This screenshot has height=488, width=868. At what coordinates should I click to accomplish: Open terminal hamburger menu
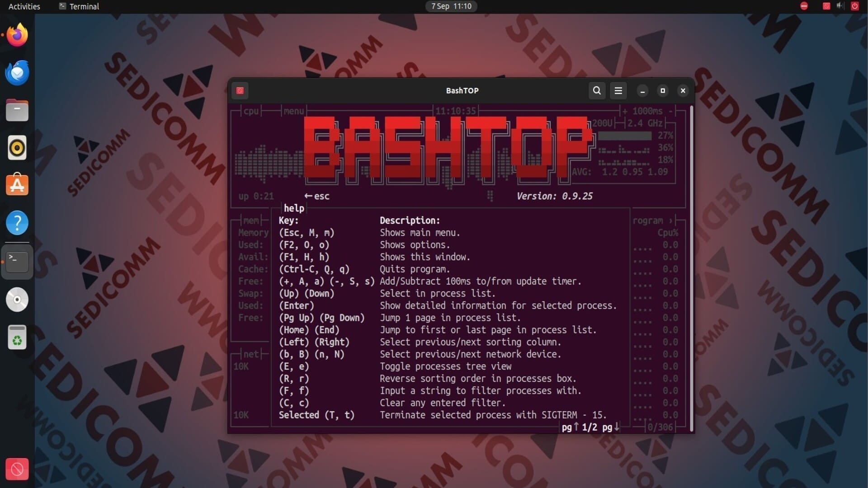[618, 90]
